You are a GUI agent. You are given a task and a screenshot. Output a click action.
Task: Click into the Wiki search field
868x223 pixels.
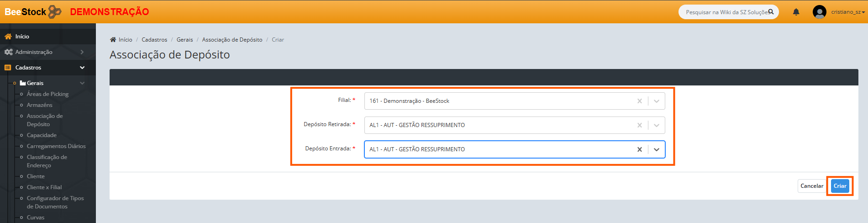click(x=724, y=12)
